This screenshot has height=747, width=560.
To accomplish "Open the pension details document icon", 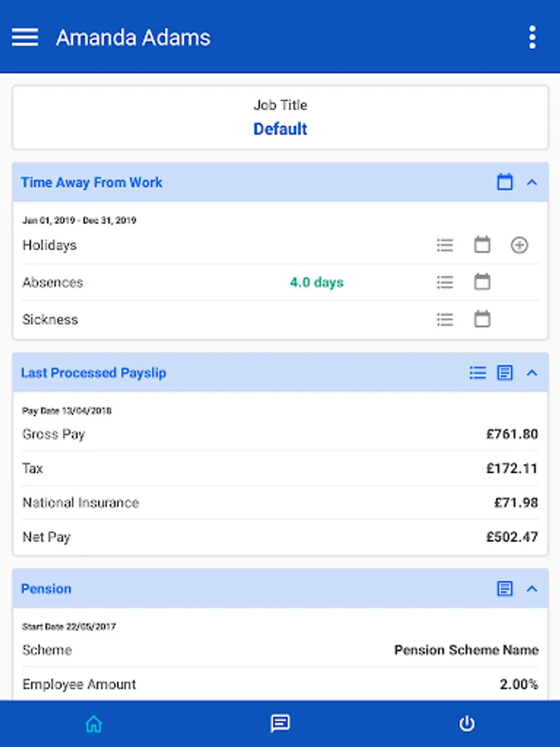I will pos(504,588).
